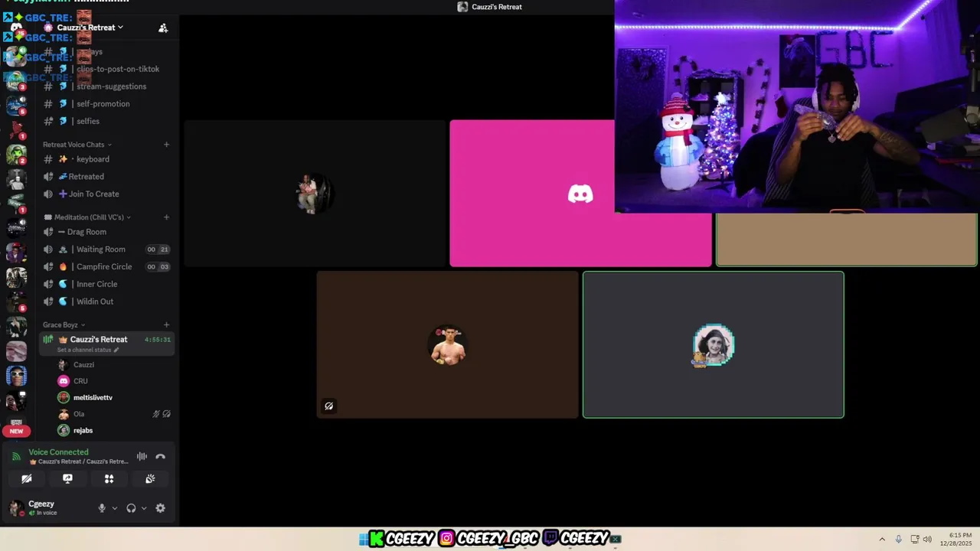Open Windows Start button in taskbar
980x551 pixels.
point(363,539)
